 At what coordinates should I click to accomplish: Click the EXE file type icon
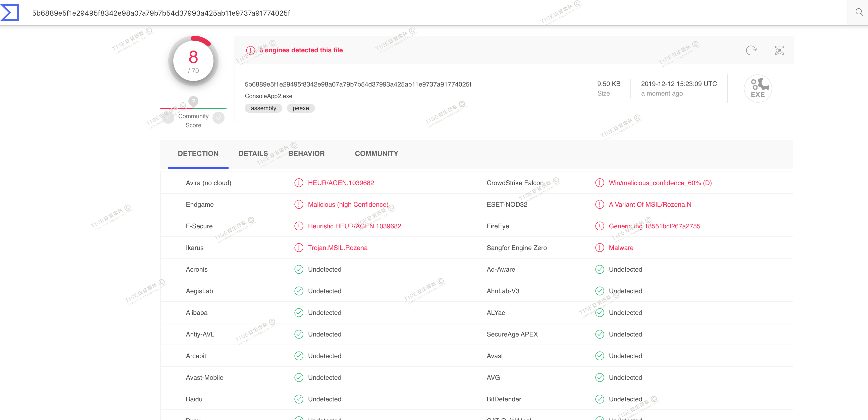[758, 88]
